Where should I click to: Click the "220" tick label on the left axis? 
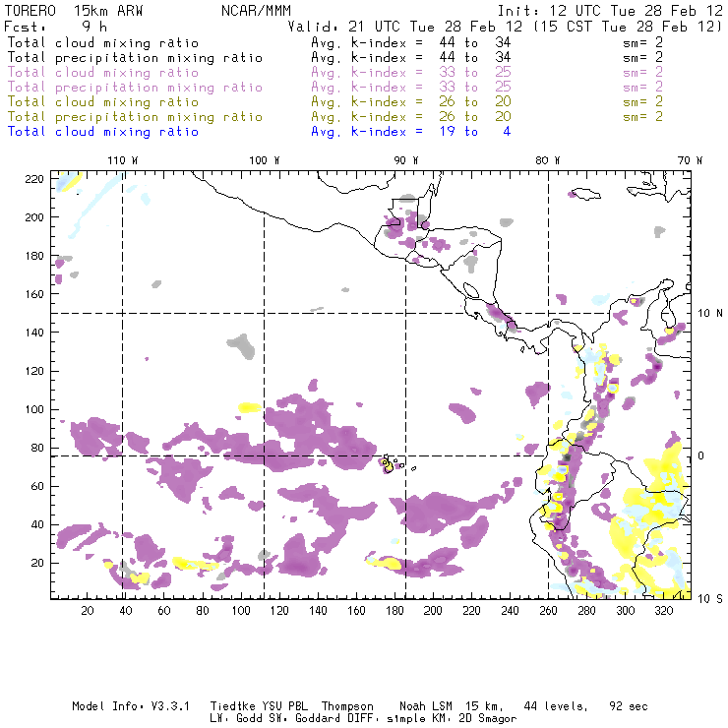pos(34,179)
